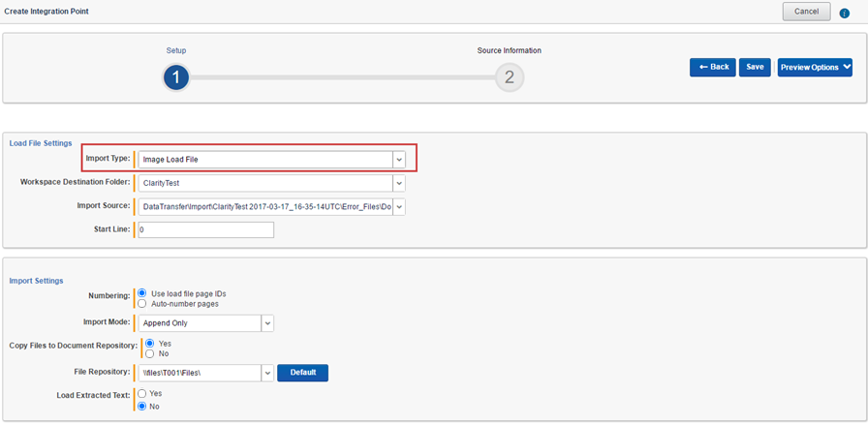Select Auto-number pages radio option

click(x=141, y=303)
